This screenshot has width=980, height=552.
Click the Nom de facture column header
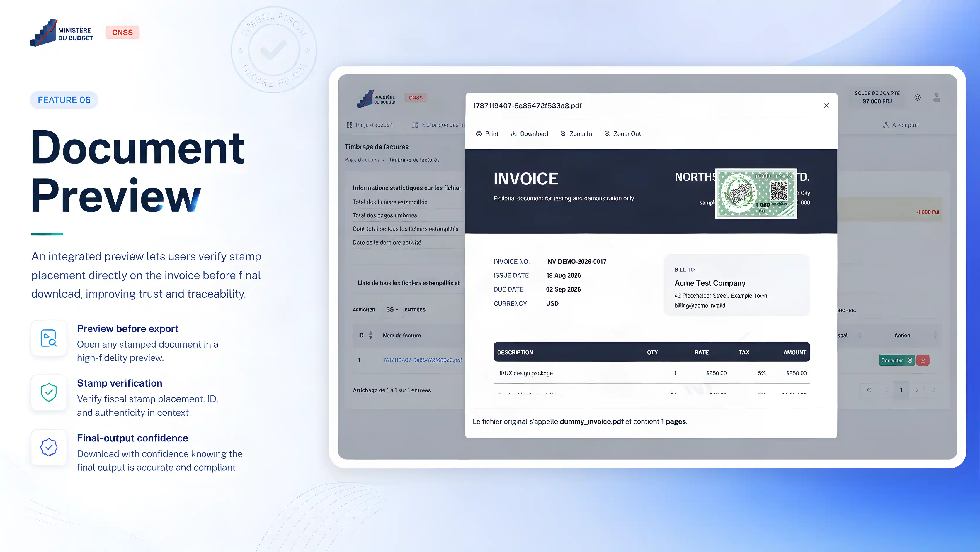(x=402, y=335)
